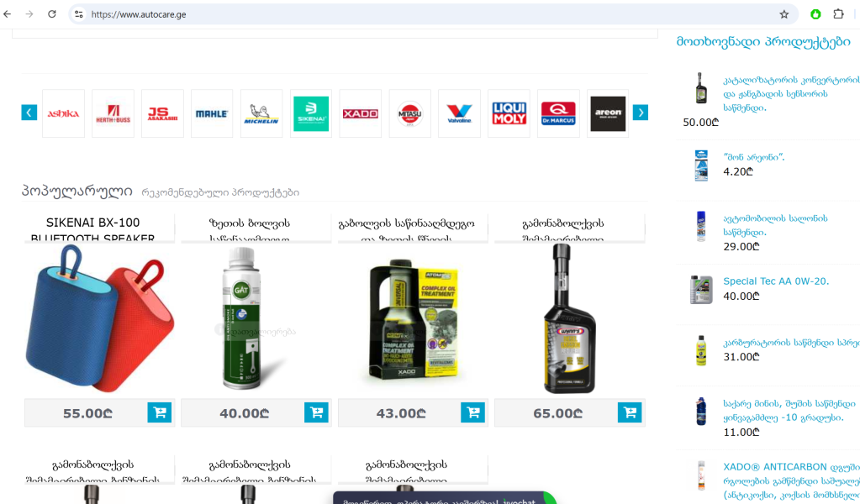This screenshot has width=860, height=504.
Task: Add the 55.00₾ Sikenai speaker to cart
Action: pos(160,412)
